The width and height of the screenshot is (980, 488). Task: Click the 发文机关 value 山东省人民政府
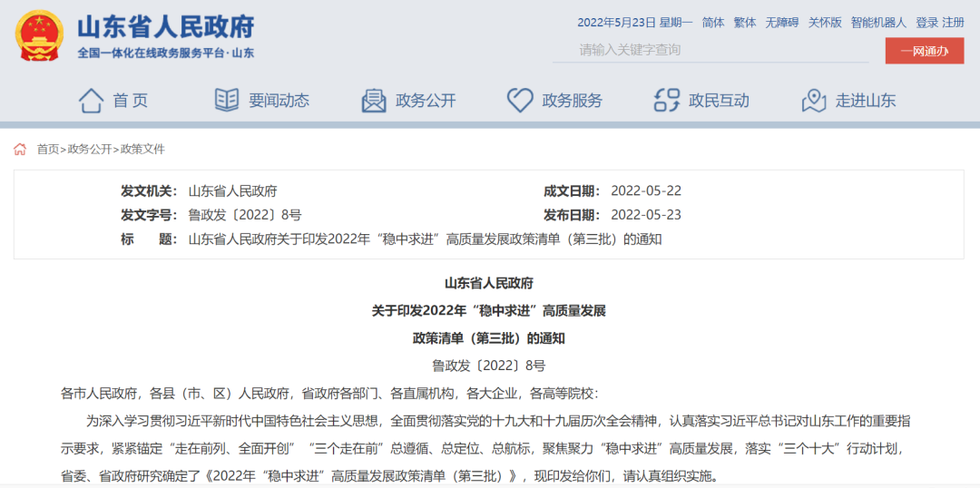232,190
